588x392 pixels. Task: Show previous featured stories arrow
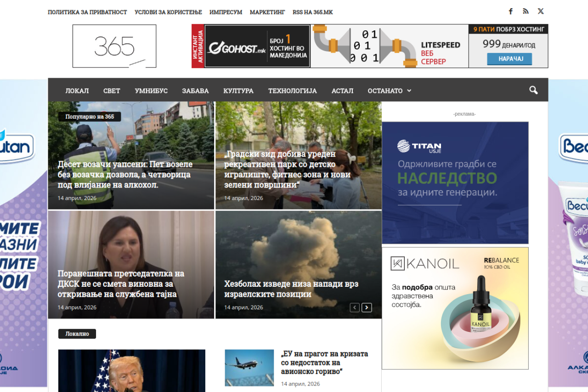tap(355, 307)
